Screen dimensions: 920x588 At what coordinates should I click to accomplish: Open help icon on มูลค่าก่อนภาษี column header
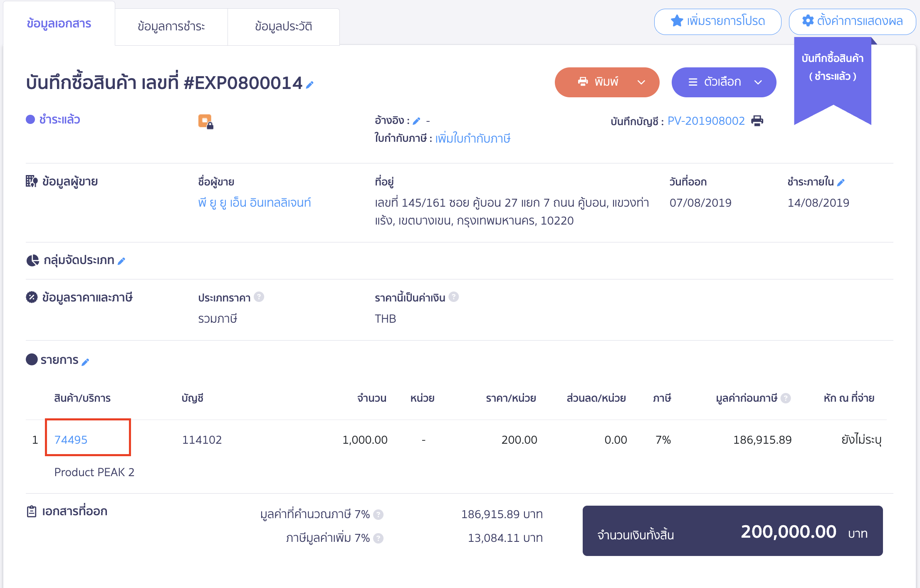pos(786,398)
